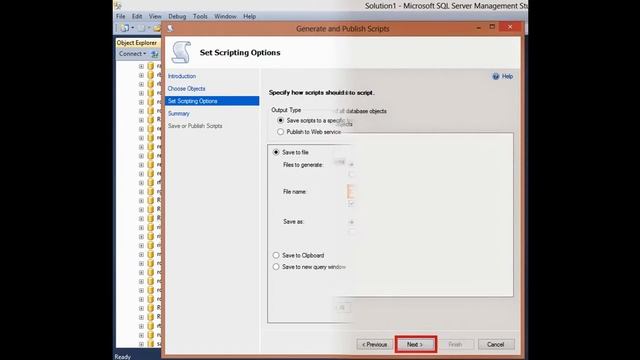Open the View menu
The image size is (640, 360).
point(155,16)
